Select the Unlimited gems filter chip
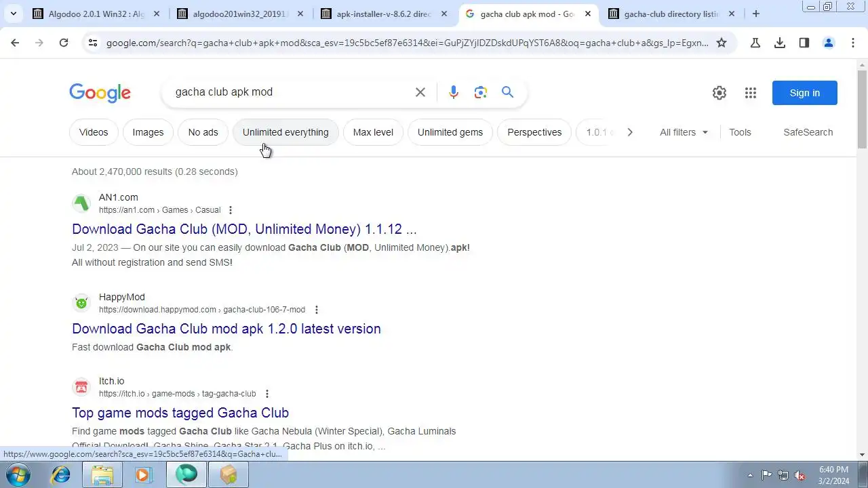This screenshot has width=868, height=488. (450, 132)
